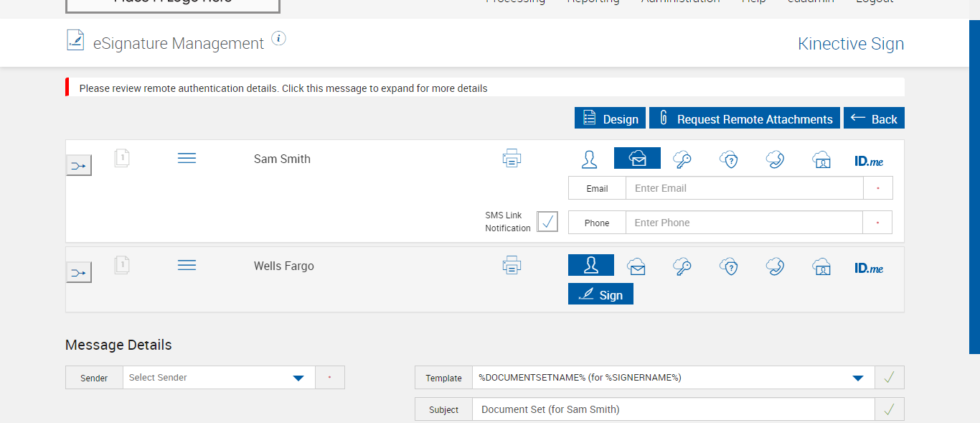Select email delivery icon for Wells Fargo
980x423 pixels.
point(636,266)
